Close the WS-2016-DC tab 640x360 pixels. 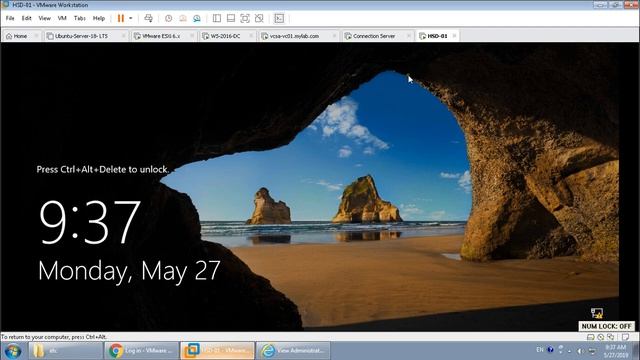[251, 36]
